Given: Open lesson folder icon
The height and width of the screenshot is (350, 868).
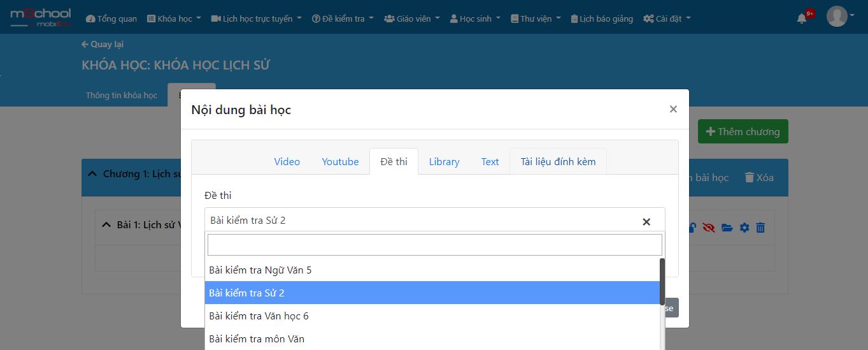Looking at the screenshot, I should point(727,228).
